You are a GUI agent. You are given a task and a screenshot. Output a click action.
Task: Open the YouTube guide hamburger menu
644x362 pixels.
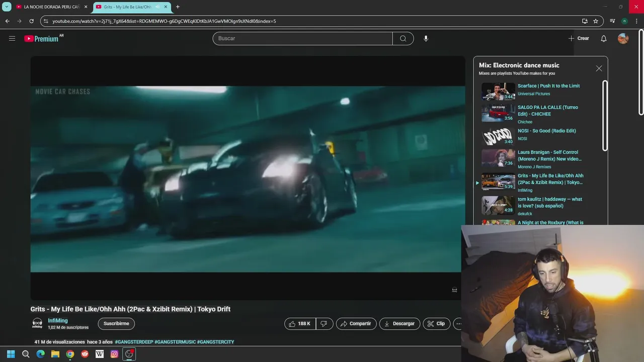(x=12, y=38)
